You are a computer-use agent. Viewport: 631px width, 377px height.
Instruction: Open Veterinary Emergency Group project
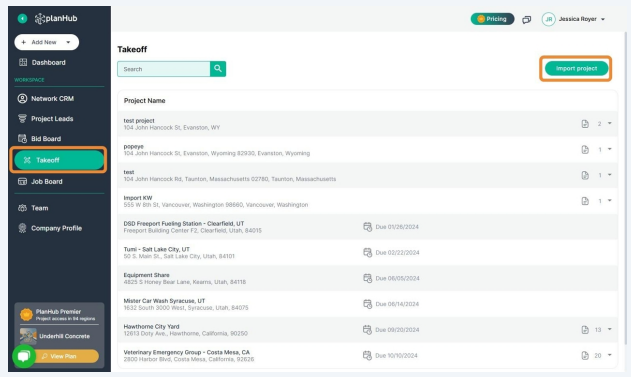pyautogui.click(x=367, y=355)
